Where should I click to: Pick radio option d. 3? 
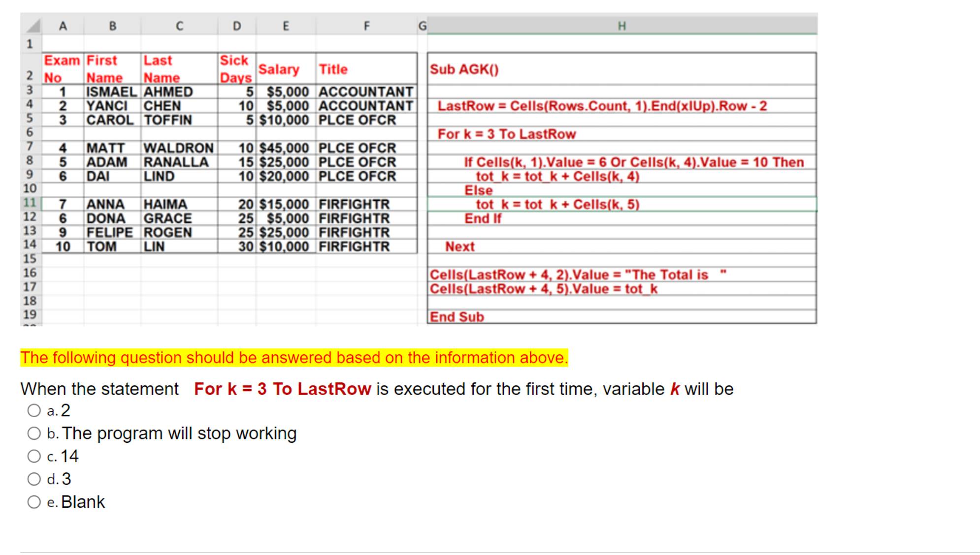(x=34, y=479)
